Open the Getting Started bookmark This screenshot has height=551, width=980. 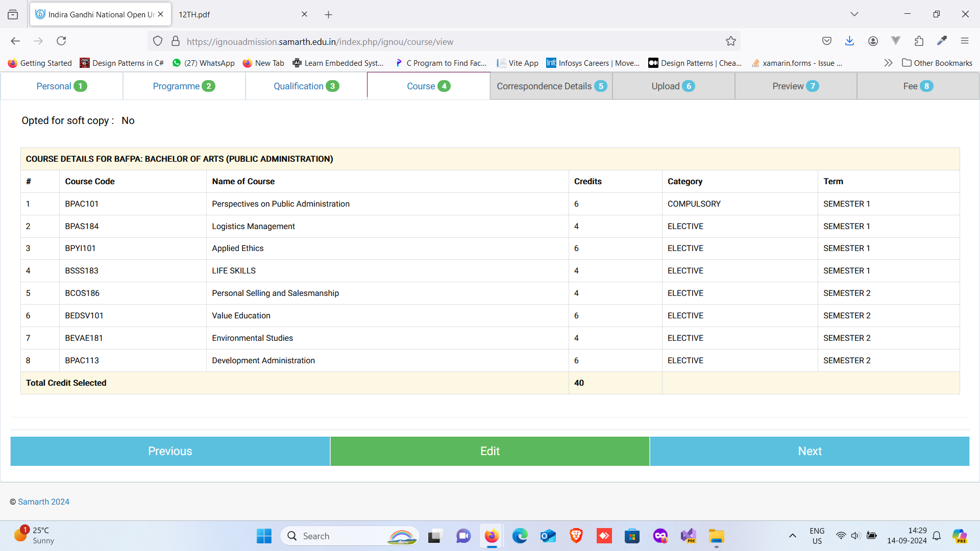(40, 63)
